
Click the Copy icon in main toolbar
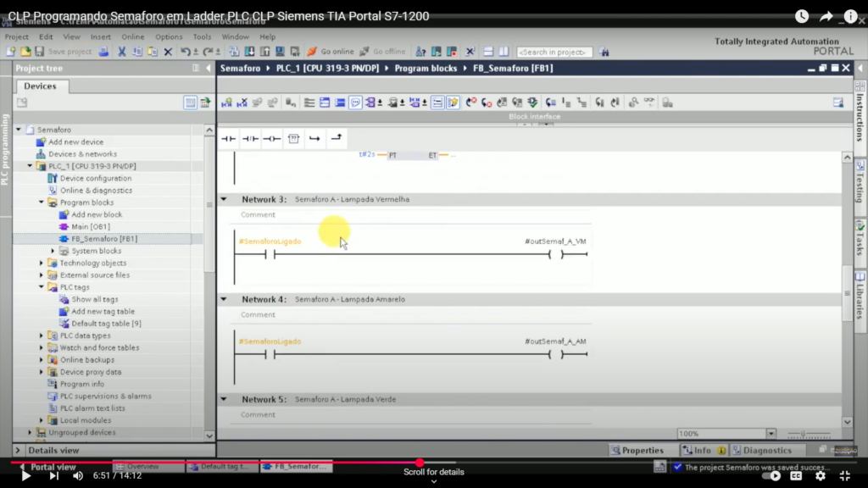tap(137, 52)
